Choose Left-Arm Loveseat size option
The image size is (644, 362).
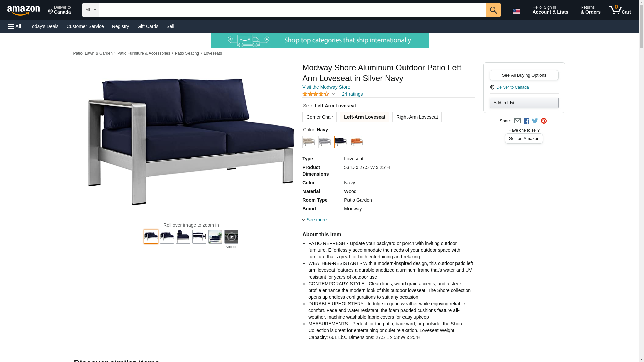tap(365, 117)
